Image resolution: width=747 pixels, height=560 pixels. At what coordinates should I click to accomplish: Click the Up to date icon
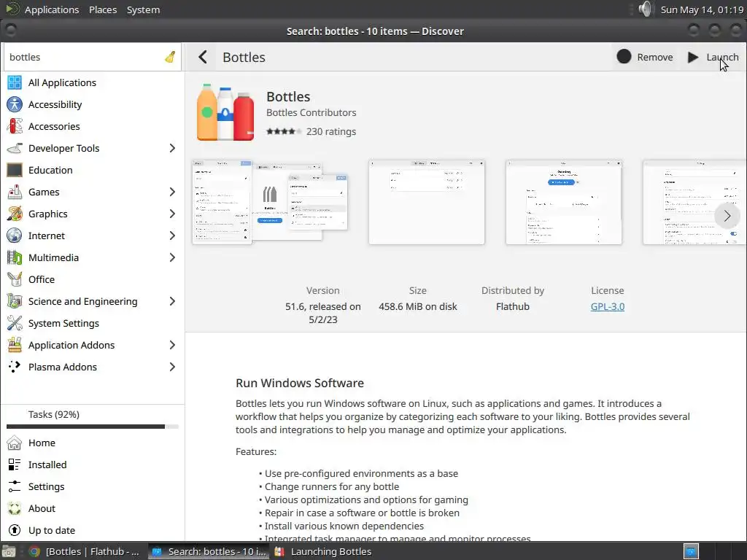click(15, 531)
